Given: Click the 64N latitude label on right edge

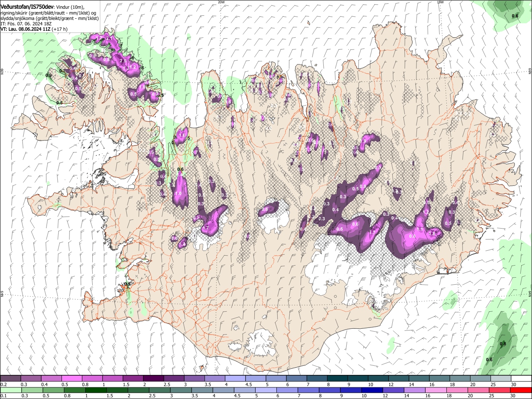Looking at the screenshot, I should [530, 293].
